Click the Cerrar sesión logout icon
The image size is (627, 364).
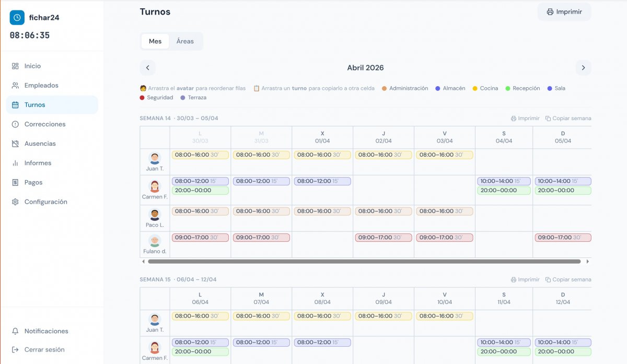tap(15, 350)
